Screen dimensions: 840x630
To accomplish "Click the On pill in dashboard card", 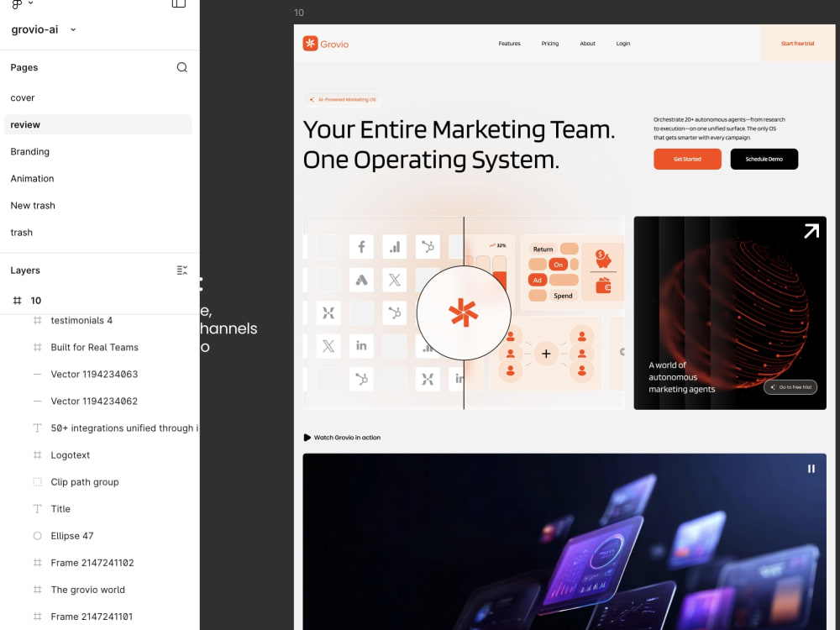I will (559, 265).
